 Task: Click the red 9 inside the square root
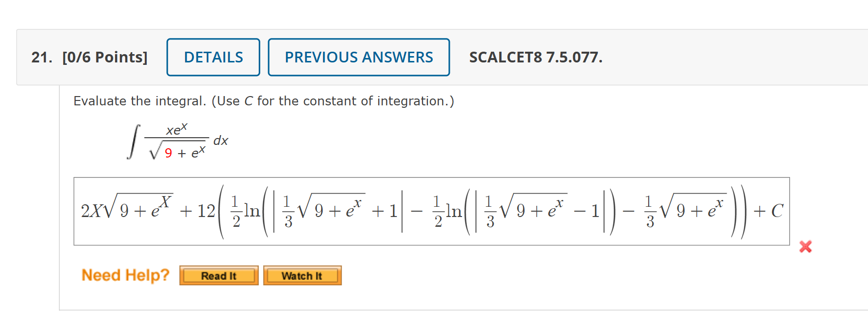168,154
